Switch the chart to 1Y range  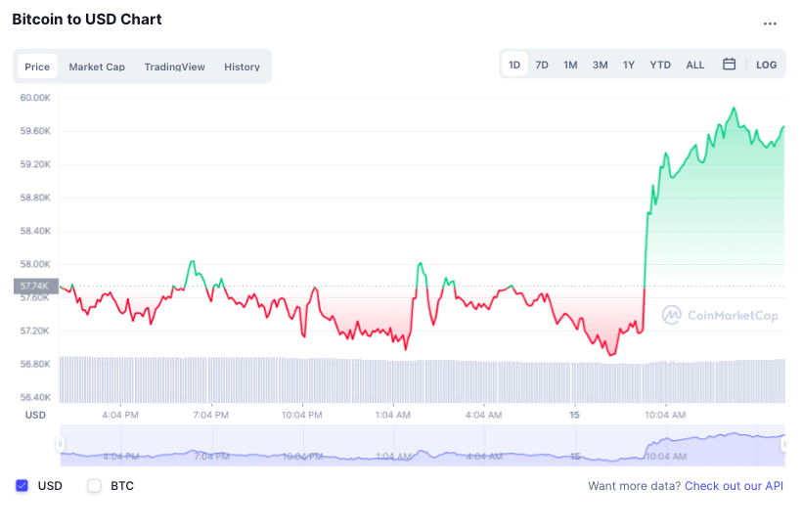pyautogui.click(x=629, y=65)
